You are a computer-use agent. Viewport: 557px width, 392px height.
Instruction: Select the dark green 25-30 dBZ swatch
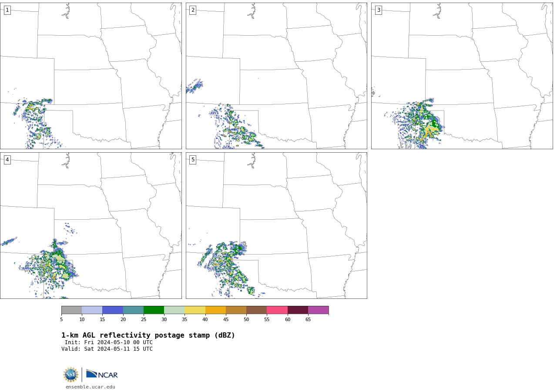coord(154,310)
